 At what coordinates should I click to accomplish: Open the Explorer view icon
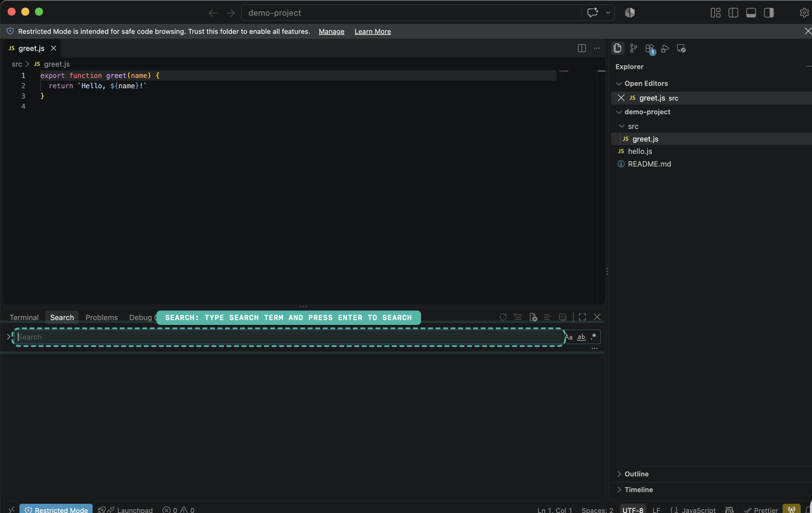618,48
